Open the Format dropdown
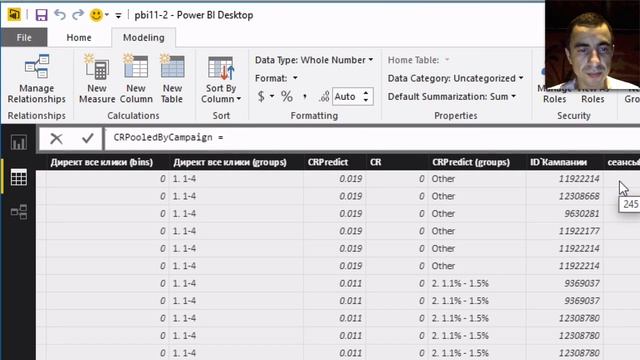This screenshot has width=640, height=360. [x=276, y=78]
